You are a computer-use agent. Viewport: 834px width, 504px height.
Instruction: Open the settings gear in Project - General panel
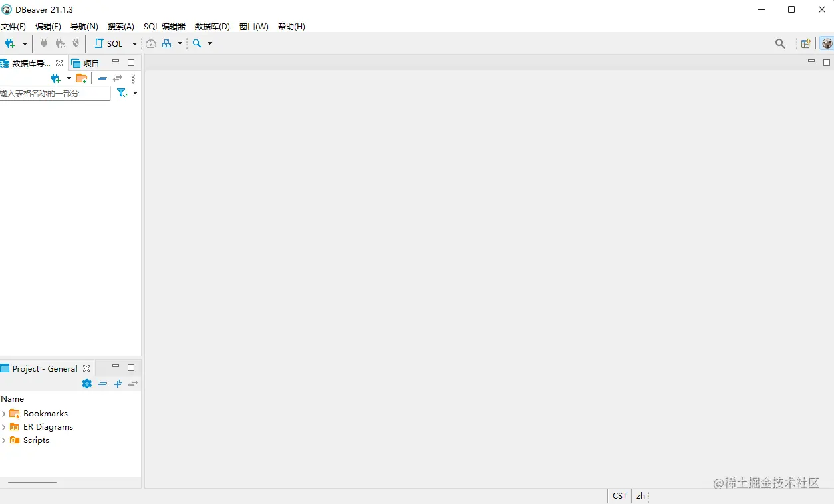pyautogui.click(x=86, y=384)
